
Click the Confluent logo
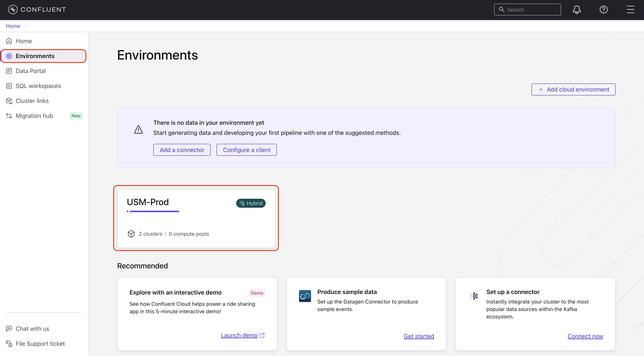coord(37,10)
